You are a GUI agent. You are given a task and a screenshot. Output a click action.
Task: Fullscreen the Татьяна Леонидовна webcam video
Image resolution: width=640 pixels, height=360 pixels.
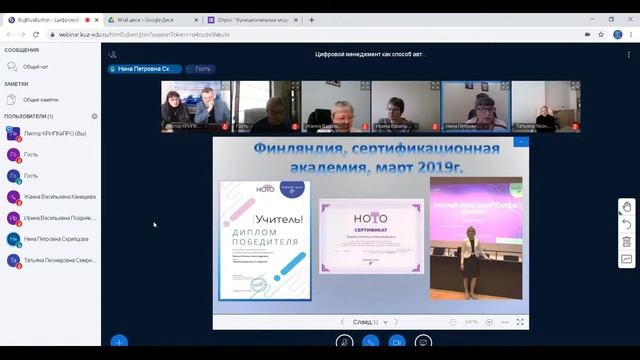576,85
